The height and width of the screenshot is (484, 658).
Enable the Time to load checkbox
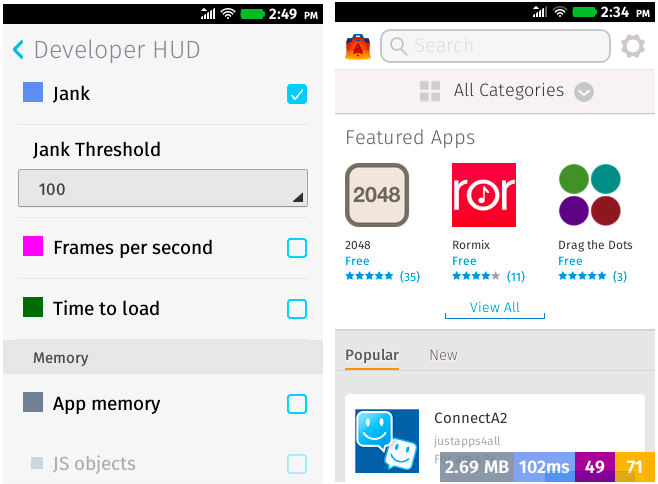click(297, 309)
